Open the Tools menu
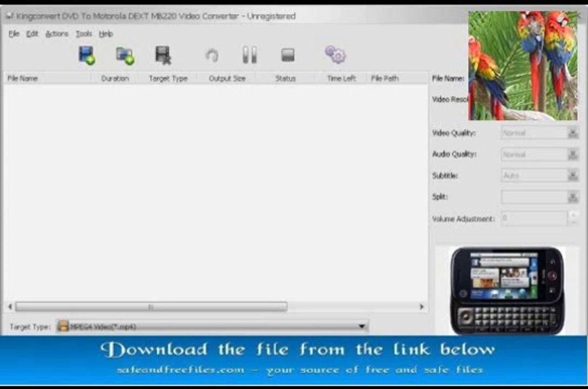This screenshot has height=389, width=588. click(84, 33)
